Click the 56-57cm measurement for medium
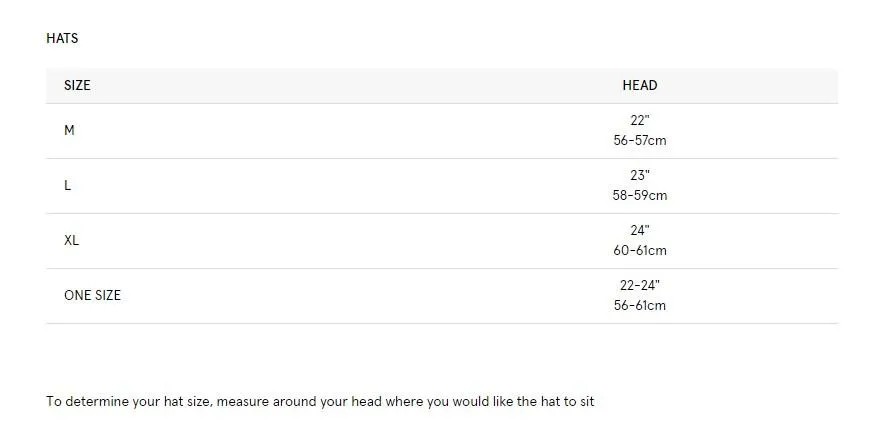871x429 pixels. pyautogui.click(x=639, y=140)
